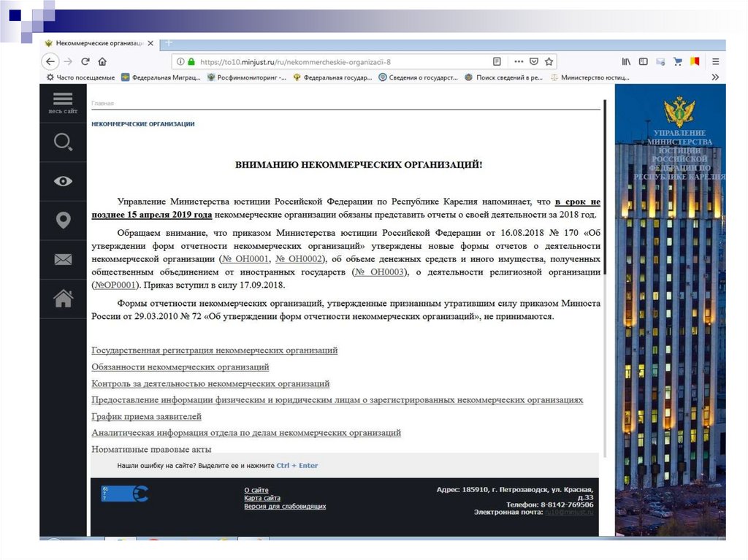Open 'Сведения о государст...' bookmark
Image resolution: width=748 pixels, height=560 pixels.
[418, 77]
